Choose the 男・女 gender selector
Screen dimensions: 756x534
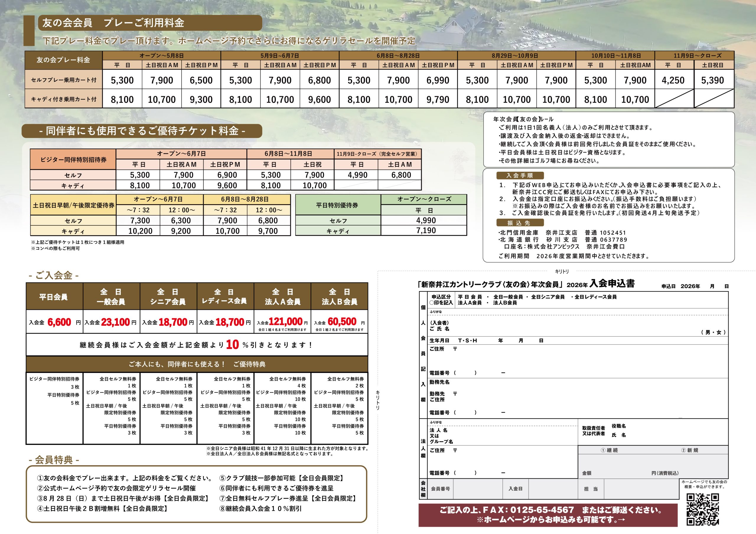pos(713,332)
